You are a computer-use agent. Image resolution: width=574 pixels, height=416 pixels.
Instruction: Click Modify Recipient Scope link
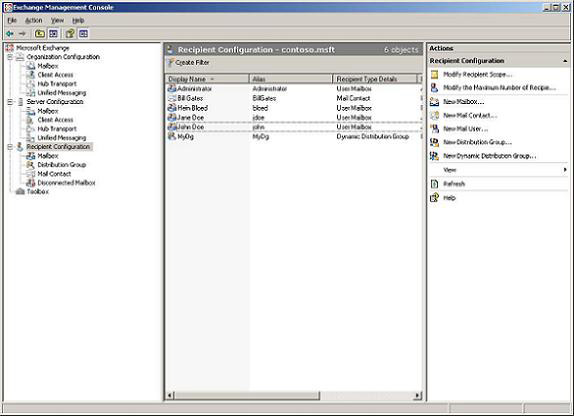[x=477, y=75]
